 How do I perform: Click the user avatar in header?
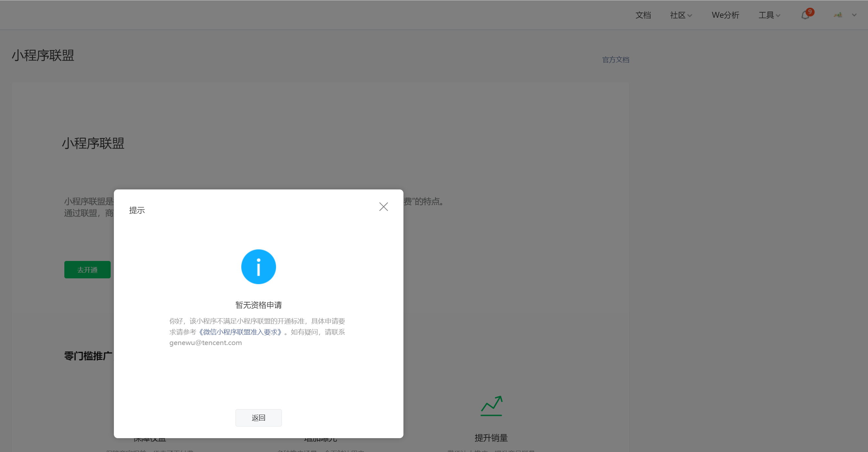[x=838, y=15]
